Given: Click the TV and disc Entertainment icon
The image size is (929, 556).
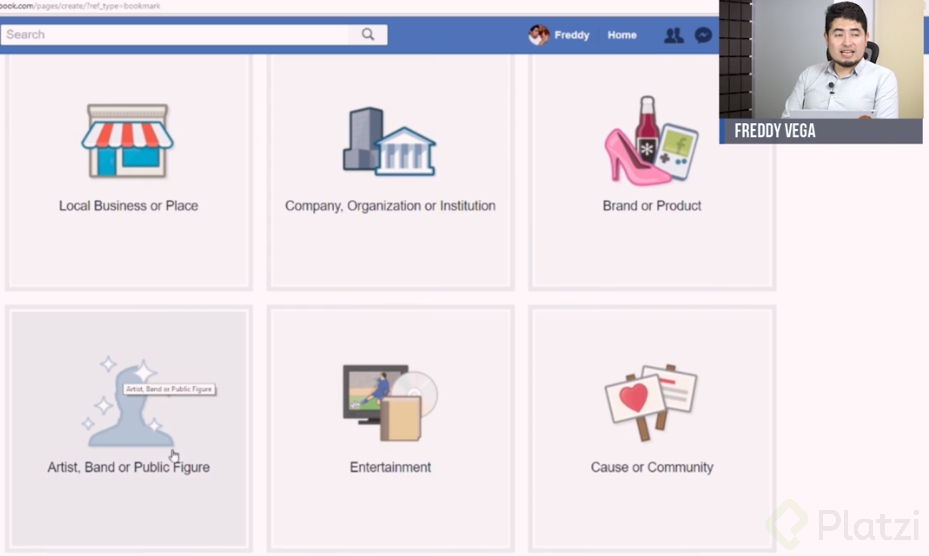Looking at the screenshot, I should (x=390, y=403).
